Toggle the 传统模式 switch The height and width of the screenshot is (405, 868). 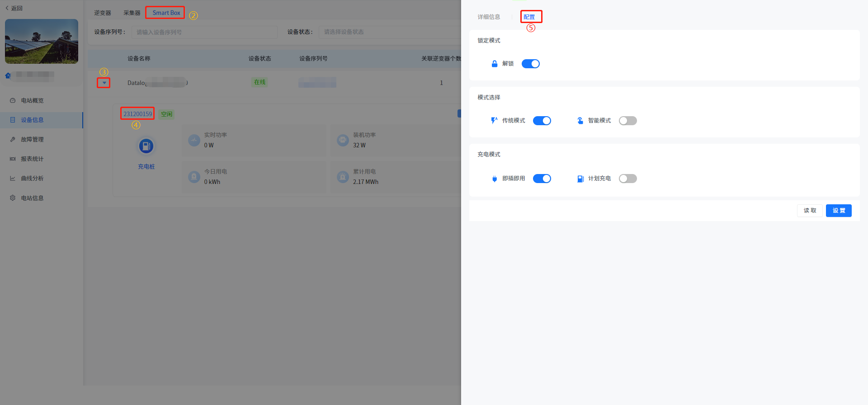(542, 121)
